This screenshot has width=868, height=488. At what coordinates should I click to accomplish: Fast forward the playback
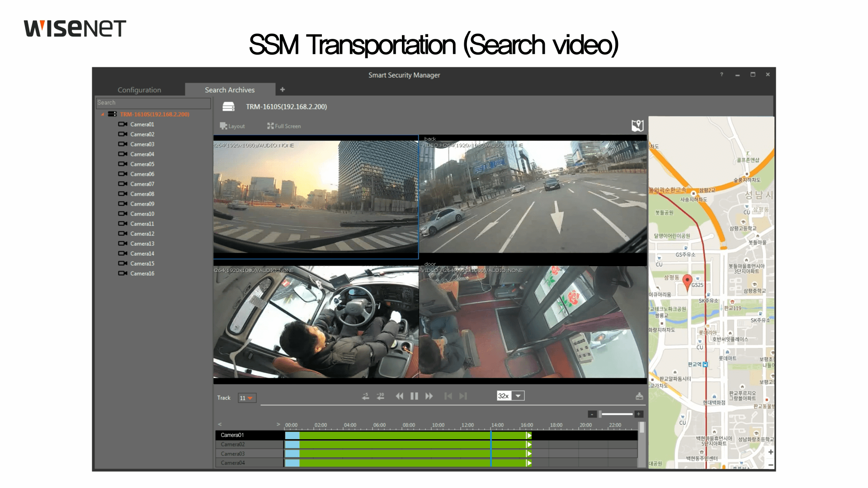tap(429, 396)
